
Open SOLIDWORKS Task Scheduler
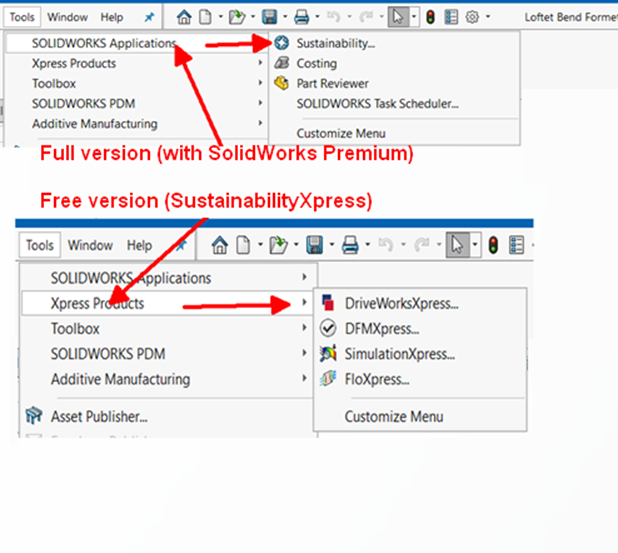[x=377, y=103]
